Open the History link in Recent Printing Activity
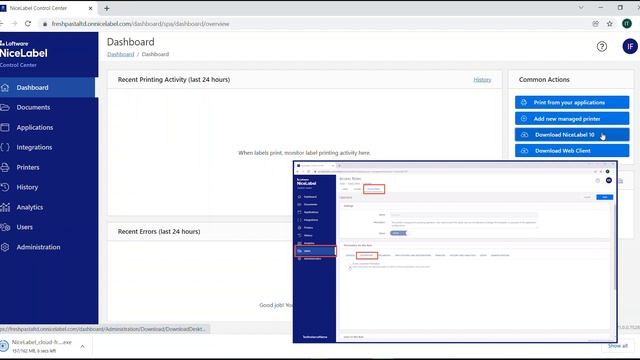The width and height of the screenshot is (640, 360). click(x=482, y=80)
